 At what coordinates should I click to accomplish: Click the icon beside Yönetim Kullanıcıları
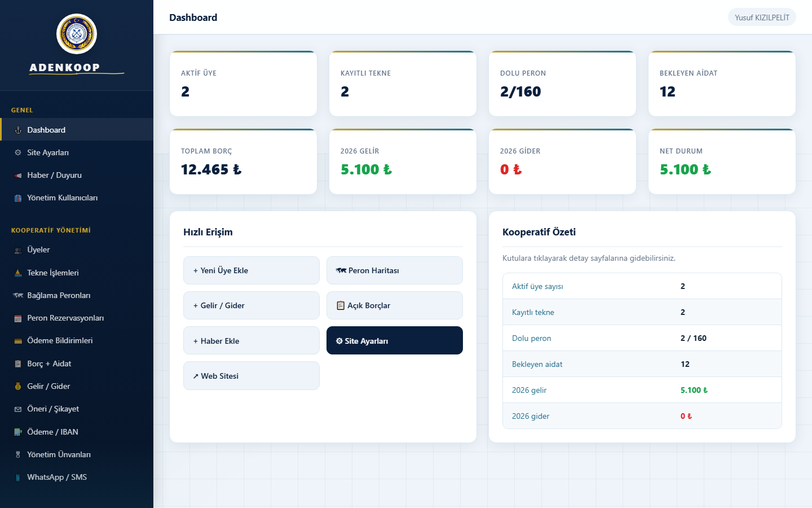click(18, 198)
